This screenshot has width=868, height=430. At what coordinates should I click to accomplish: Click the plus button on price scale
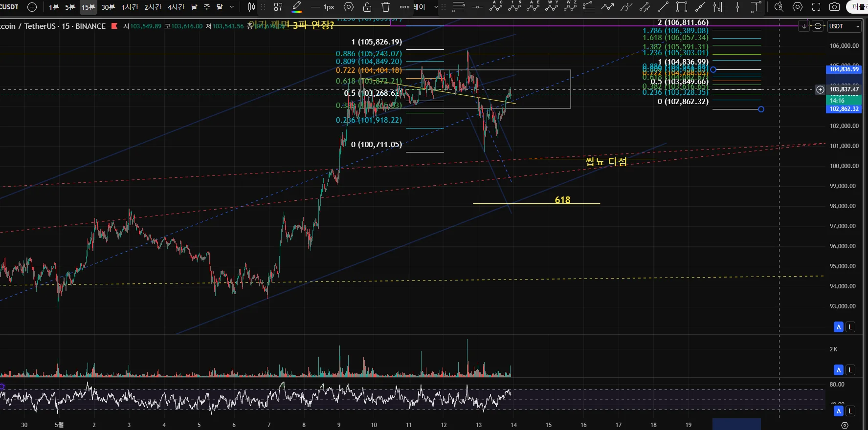click(x=820, y=89)
